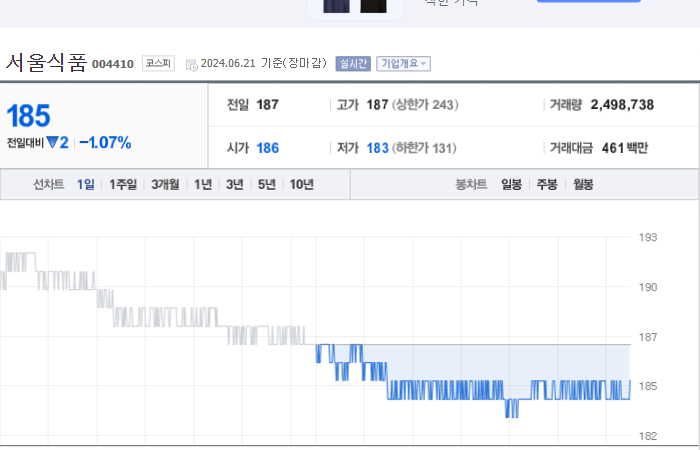Screen dimensions: 700x450
Task: Click the 서울식품 stock name heading
Action: coord(46,62)
